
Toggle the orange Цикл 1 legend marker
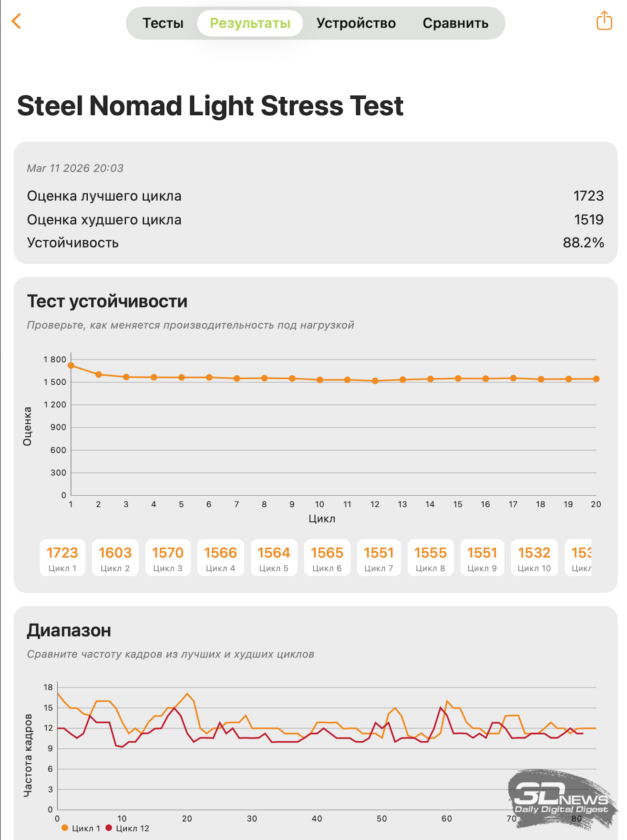(65, 828)
